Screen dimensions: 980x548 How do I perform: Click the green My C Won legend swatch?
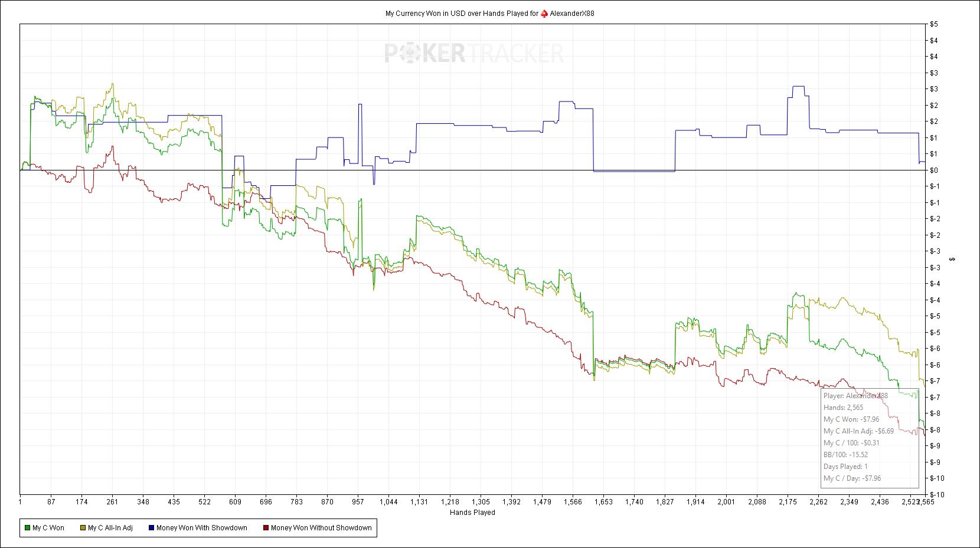pyautogui.click(x=27, y=528)
